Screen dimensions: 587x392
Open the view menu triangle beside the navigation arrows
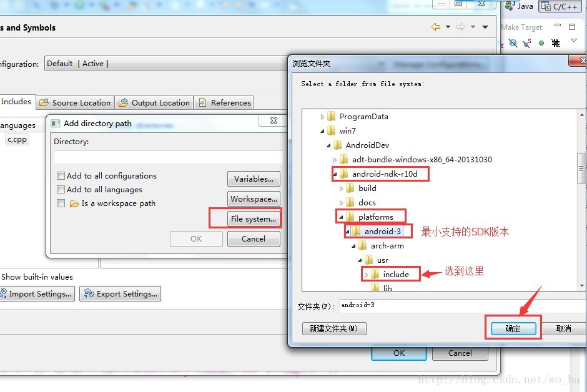coord(485,27)
